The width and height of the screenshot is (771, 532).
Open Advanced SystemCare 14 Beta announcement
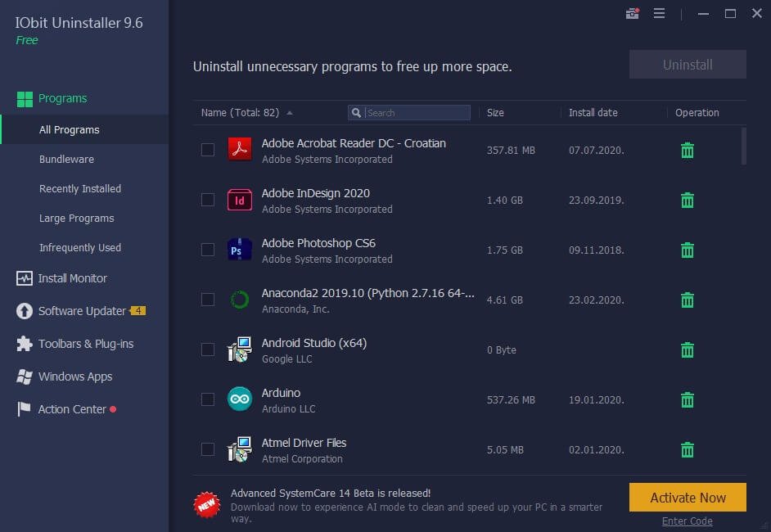point(331,494)
